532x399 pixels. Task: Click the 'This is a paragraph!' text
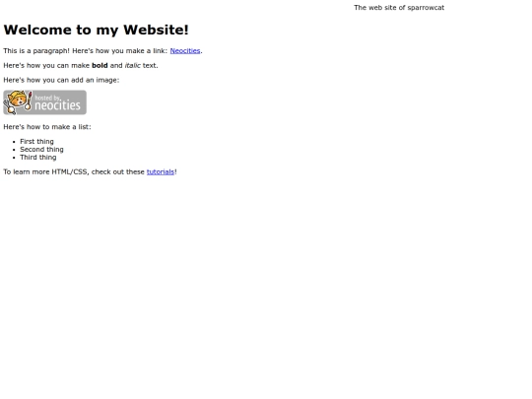coord(36,51)
